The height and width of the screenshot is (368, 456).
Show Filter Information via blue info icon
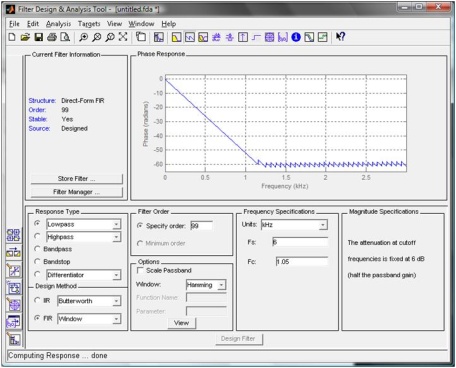pyautogui.click(x=296, y=37)
